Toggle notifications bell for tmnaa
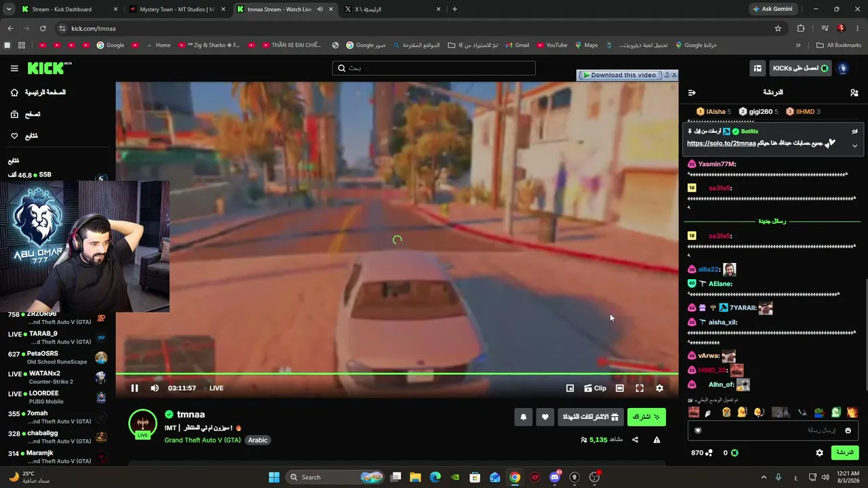Screen dimensions: 868x488 coord(524,418)
